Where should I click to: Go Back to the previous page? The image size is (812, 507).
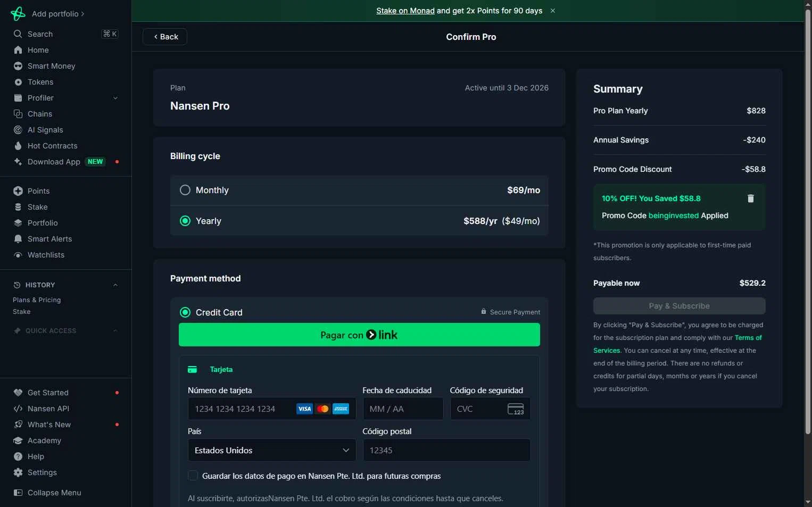point(165,37)
